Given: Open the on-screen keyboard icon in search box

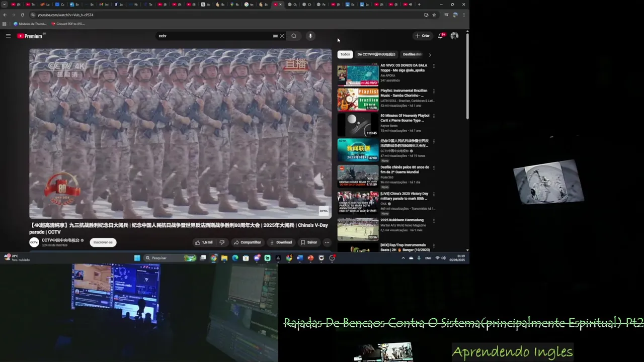Looking at the screenshot, I should point(275,36).
